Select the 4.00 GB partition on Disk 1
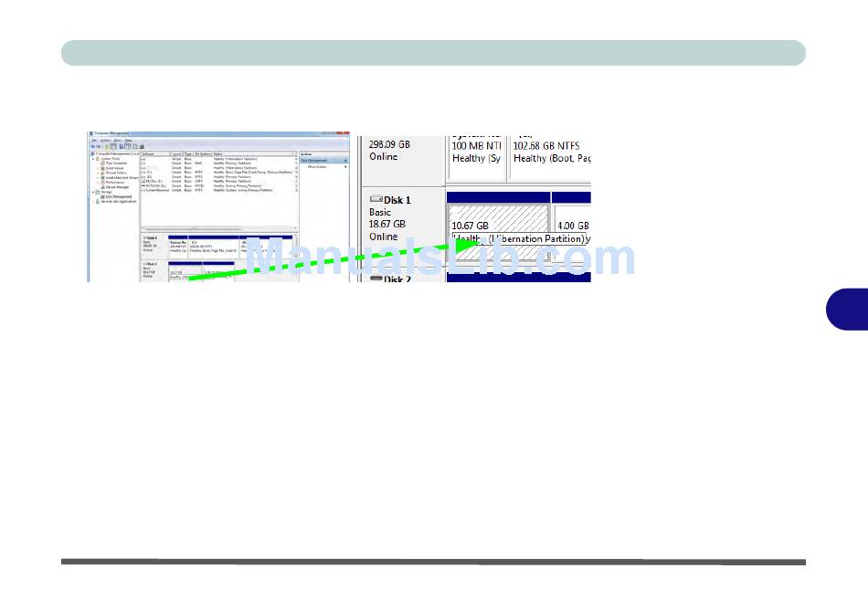This screenshot has width=868, height=611. pos(572,233)
